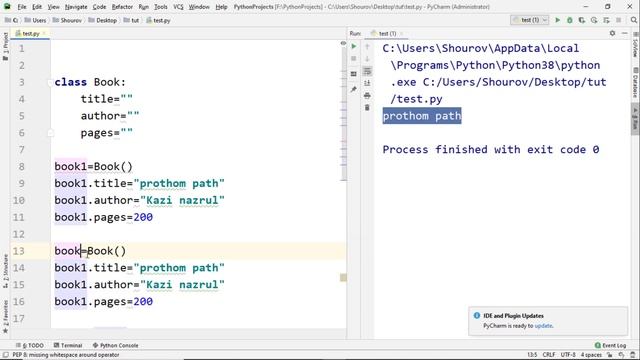Click the line 10 "Kazi nazrul" string
Screen dimensions: 640x360
pos(182,200)
